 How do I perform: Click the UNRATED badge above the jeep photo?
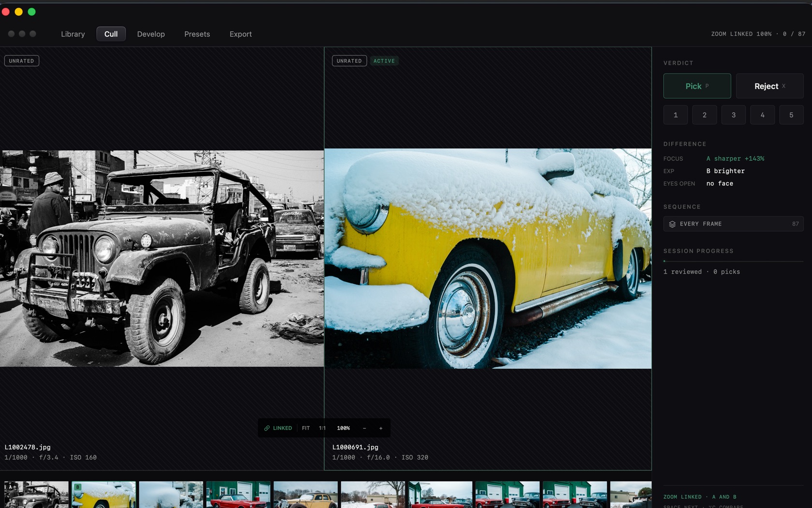pyautogui.click(x=22, y=61)
